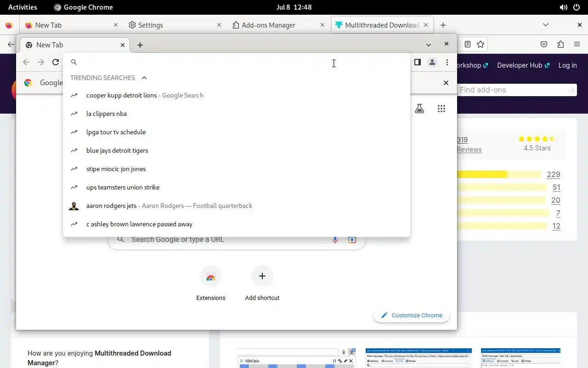Open Chrome tab search dropdown arrow
The image size is (588, 368).
429,45
